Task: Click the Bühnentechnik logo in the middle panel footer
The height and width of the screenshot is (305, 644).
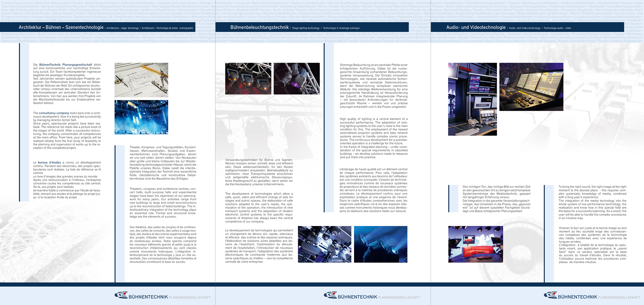Action: click(x=371, y=296)
